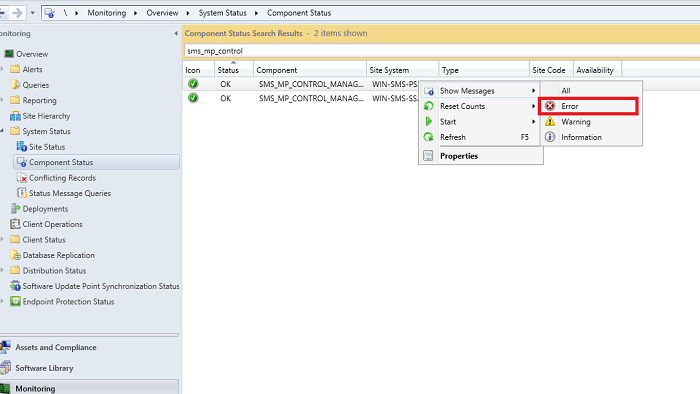
Task: Sort by the Site Code column header
Action: coord(551,70)
